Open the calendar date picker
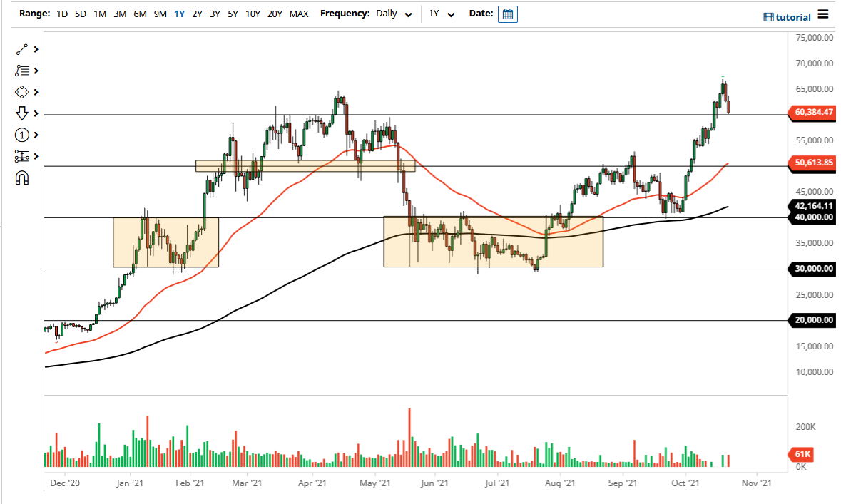Screen dimensions: 841x504 coord(507,14)
